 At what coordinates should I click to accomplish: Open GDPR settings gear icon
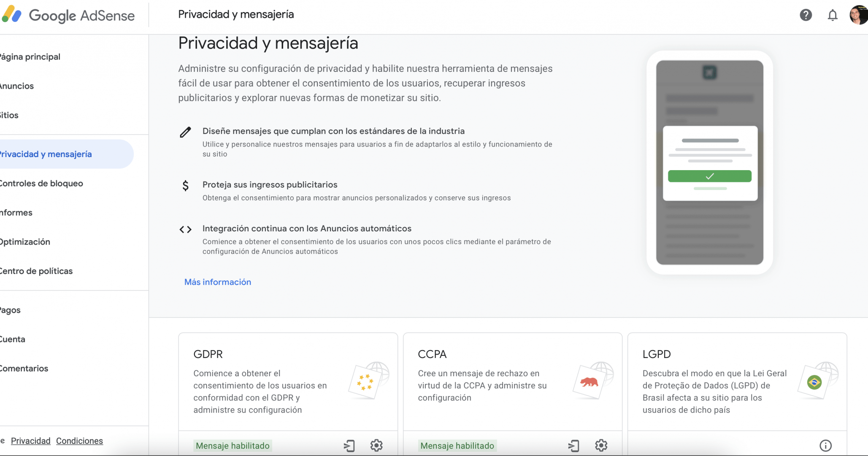376,445
